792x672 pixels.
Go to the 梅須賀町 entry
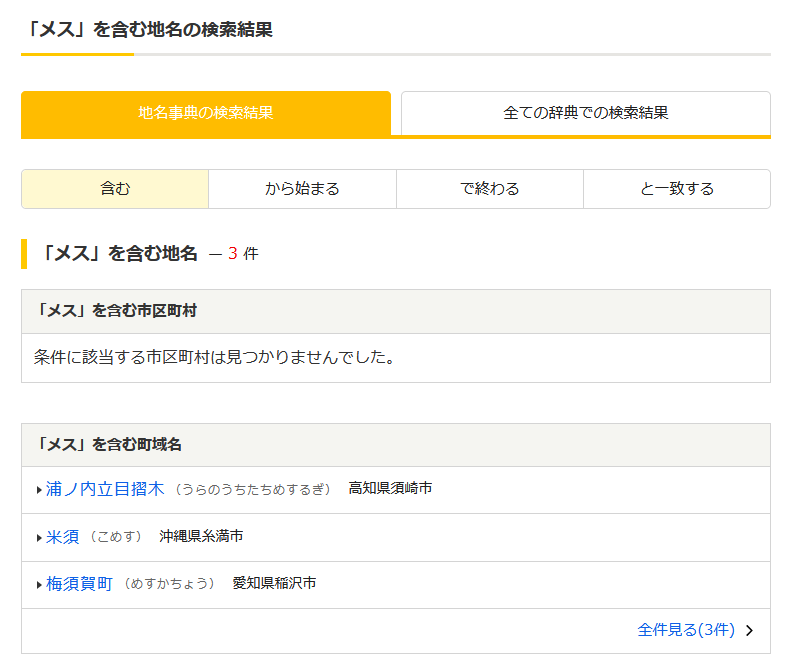click(80, 584)
